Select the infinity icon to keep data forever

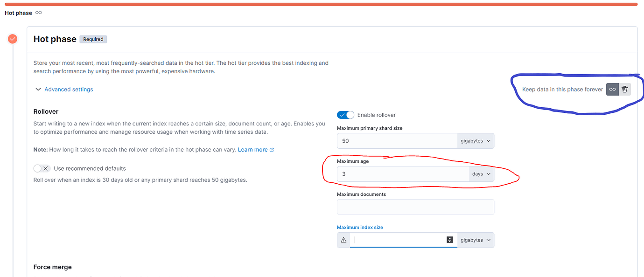[612, 89]
